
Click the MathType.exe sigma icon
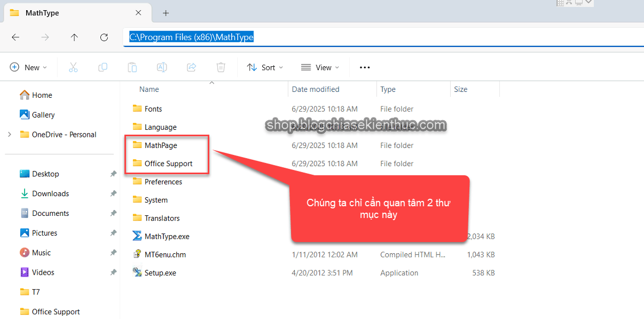(137, 236)
